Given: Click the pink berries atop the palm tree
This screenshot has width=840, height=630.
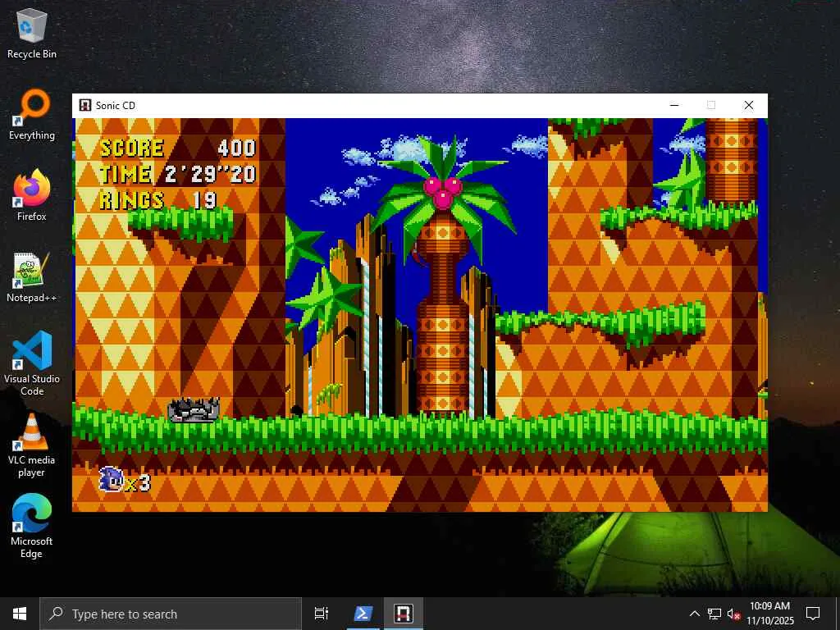Looking at the screenshot, I should pos(442,193).
